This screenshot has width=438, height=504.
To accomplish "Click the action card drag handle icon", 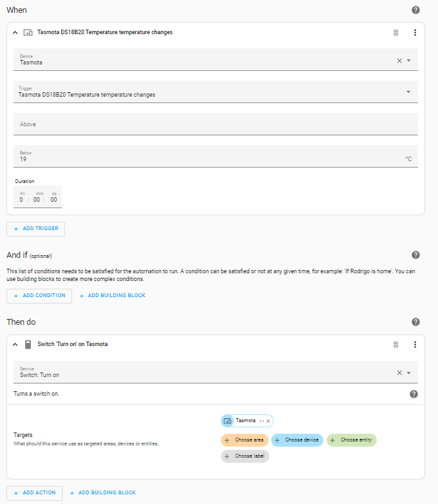I will tap(396, 344).
